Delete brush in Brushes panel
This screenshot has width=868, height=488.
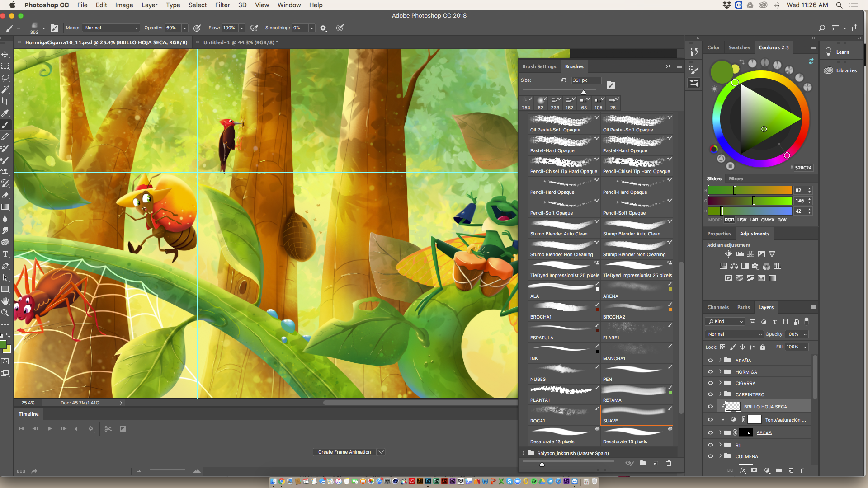669,463
